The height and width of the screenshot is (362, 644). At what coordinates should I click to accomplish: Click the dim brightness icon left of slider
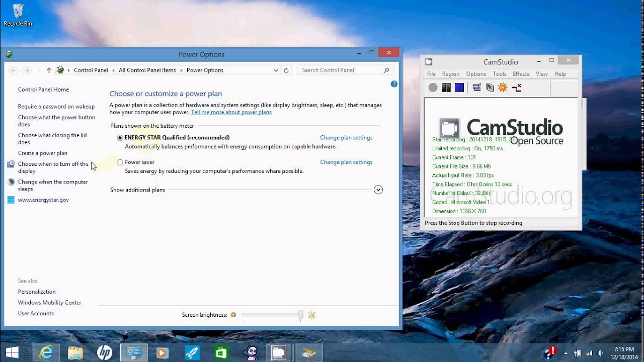pos(233,315)
